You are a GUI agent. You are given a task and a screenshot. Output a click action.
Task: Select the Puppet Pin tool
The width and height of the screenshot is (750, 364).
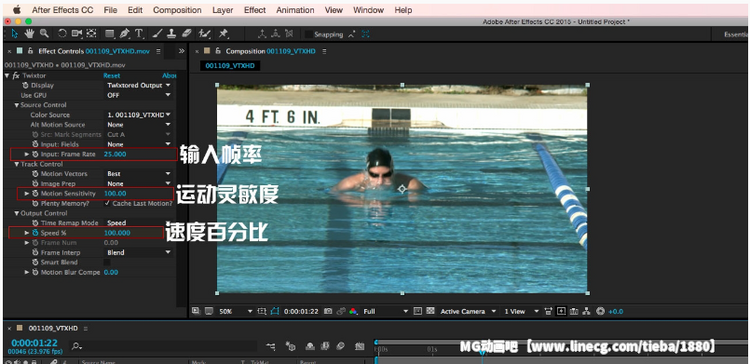[223, 33]
